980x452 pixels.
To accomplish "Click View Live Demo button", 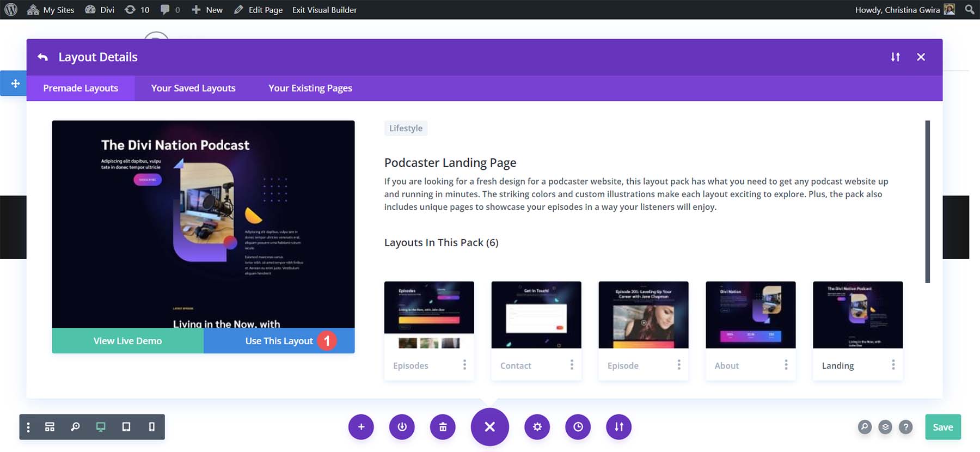I will [x=128, y=341].
